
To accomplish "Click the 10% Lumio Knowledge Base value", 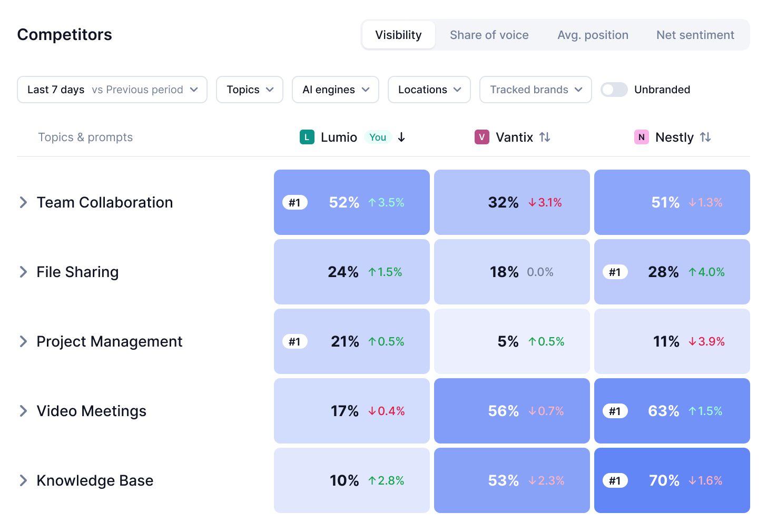I will click(345, 480).
